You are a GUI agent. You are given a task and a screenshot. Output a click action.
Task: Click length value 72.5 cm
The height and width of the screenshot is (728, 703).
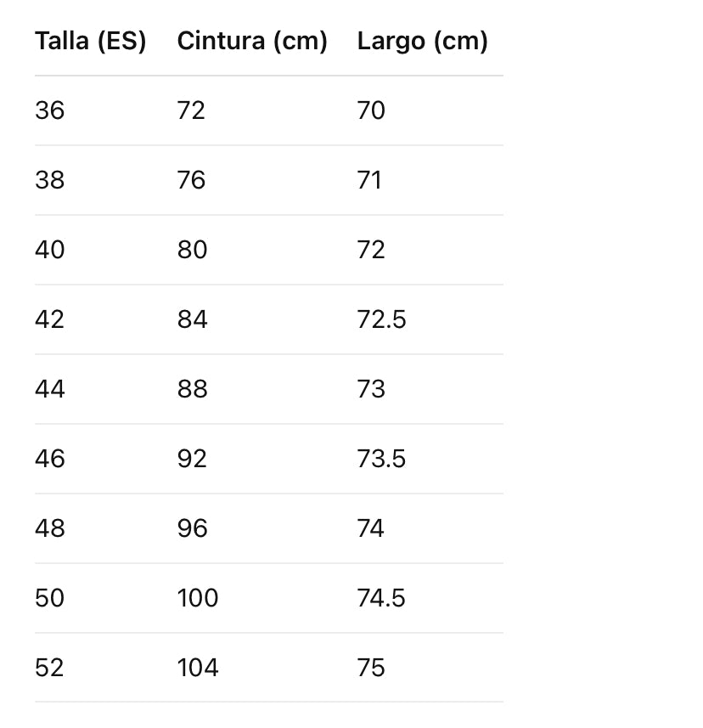381,319
